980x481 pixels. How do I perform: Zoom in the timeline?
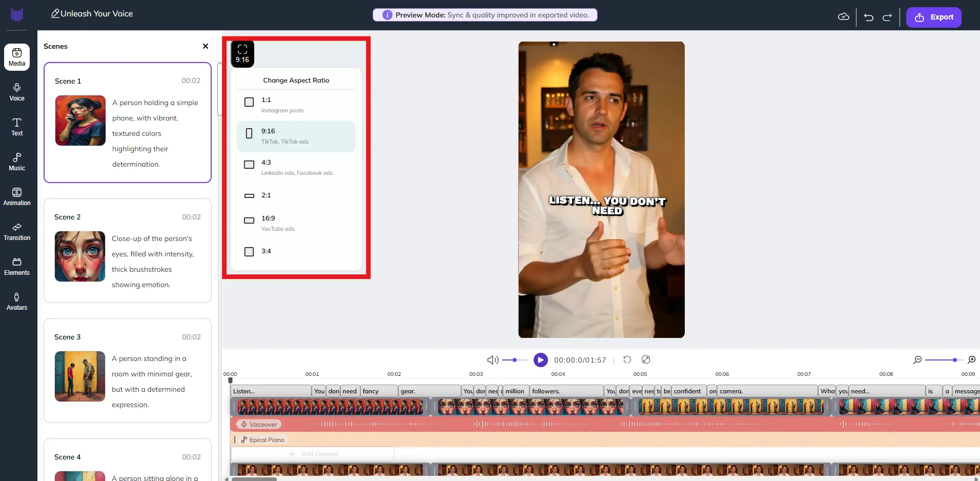pyautogui.click(x=971, y=360)
